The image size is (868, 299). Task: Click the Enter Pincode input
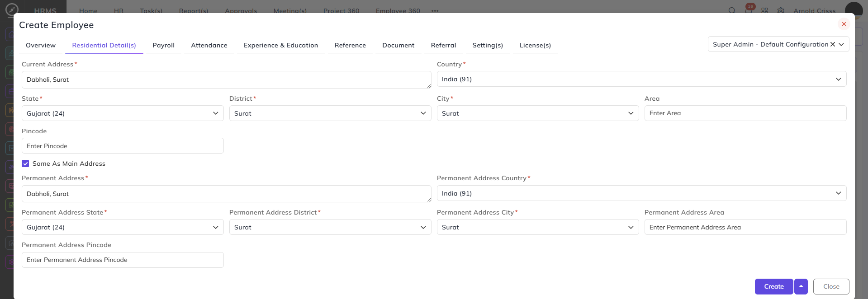[123, 146]
